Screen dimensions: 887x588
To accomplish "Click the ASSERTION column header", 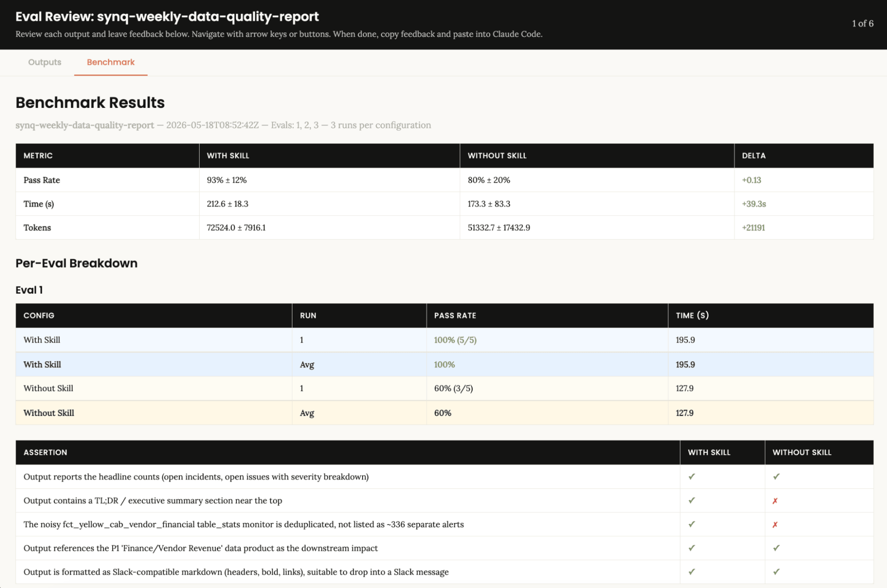I will pos(45,453).
